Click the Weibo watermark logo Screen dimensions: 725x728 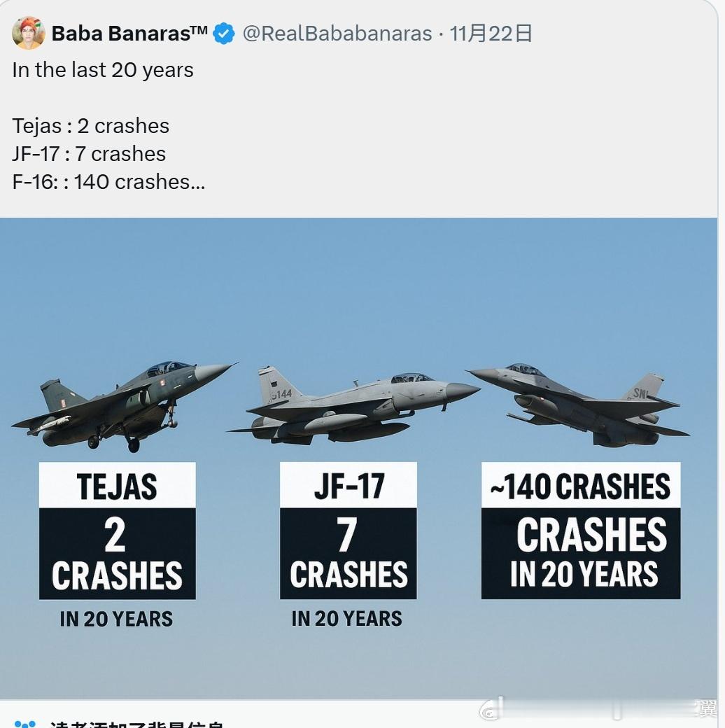490,710
